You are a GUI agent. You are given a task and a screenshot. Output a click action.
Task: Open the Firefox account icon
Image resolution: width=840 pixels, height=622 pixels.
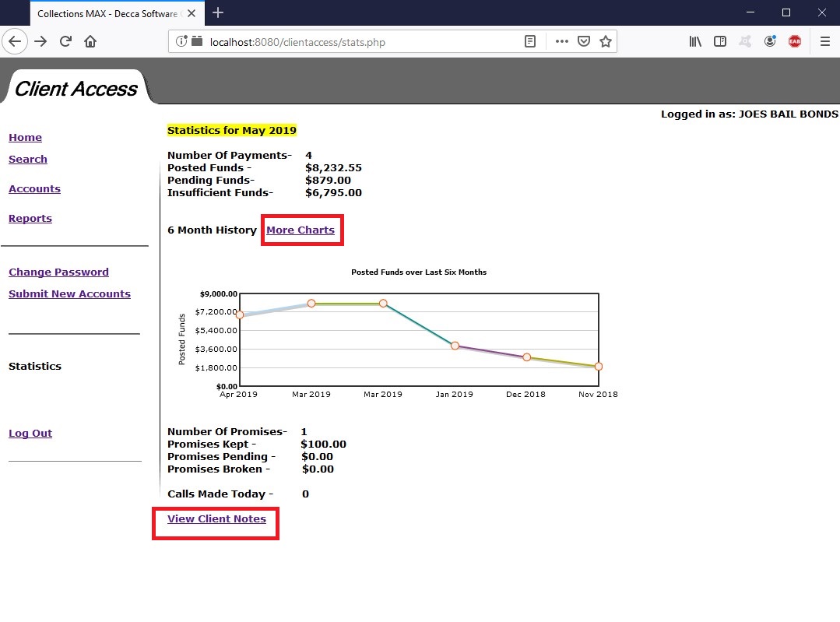pyautogui.click(x=770, y=41)
